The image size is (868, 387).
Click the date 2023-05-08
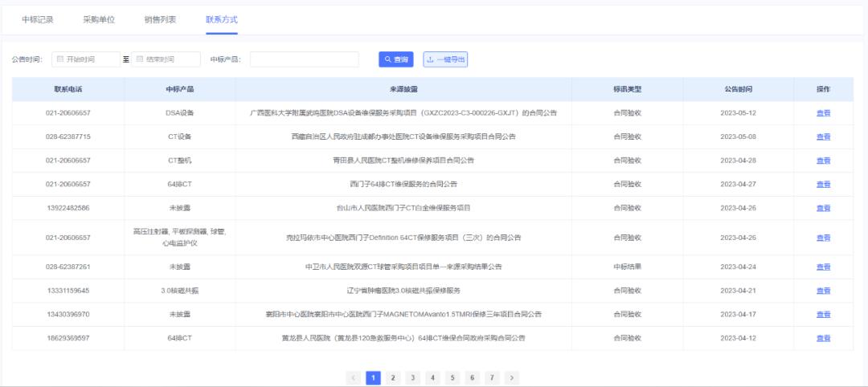pyautogui.click(x=738, y=136)
